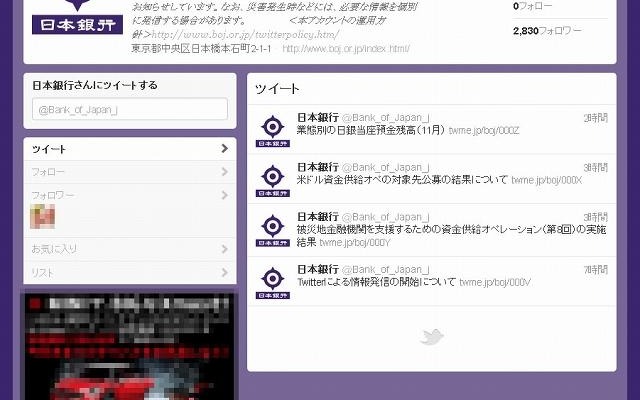Click the ツイート timeline heading
Screen dimensions: 640x400
coord(277,89)
